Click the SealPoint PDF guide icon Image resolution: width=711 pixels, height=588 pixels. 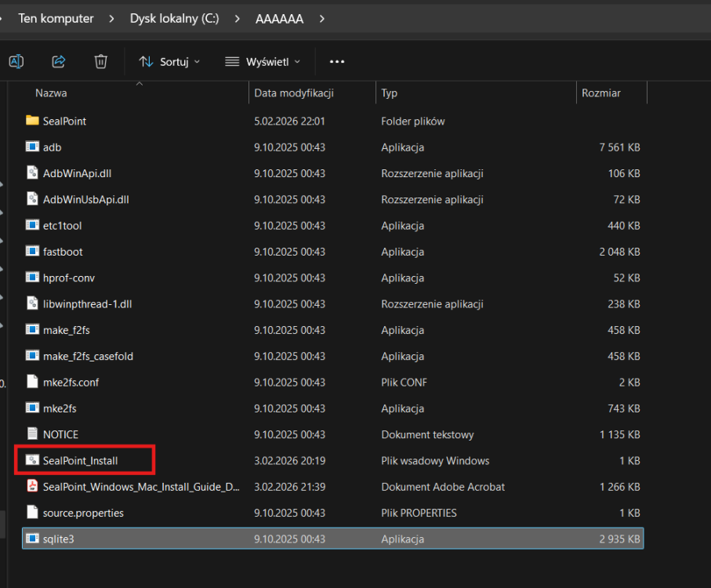32,487
